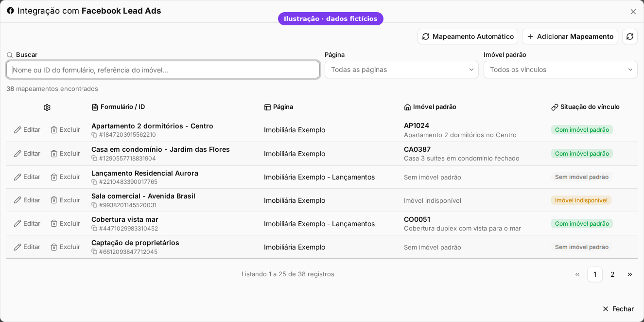Delete the Sala comercial - Avenida Brasil mapping

[65, 200]
